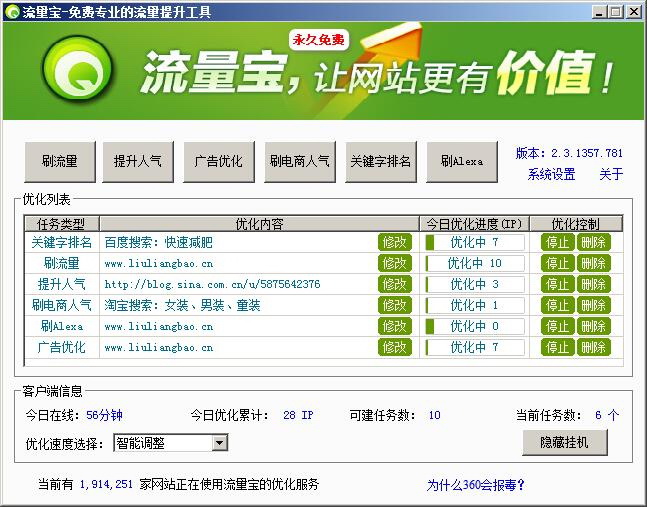Screen dimensions: 647x507
Task: Open the 关于 link
Action: pos(611,174)
